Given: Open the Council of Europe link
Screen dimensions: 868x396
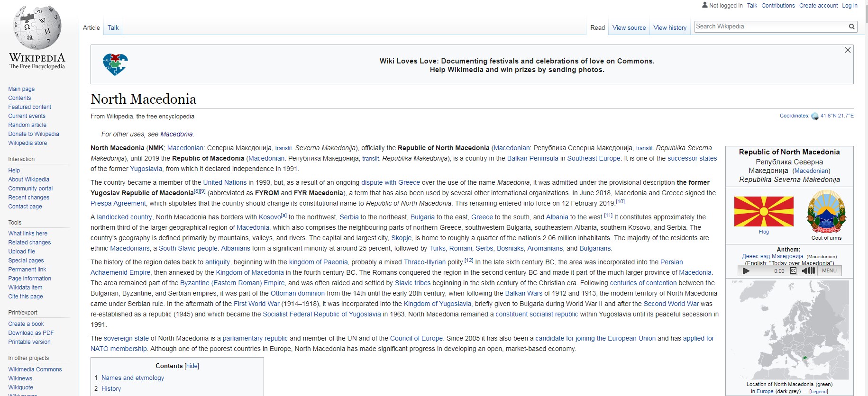Looking at the screenshot, I should 416,338.
